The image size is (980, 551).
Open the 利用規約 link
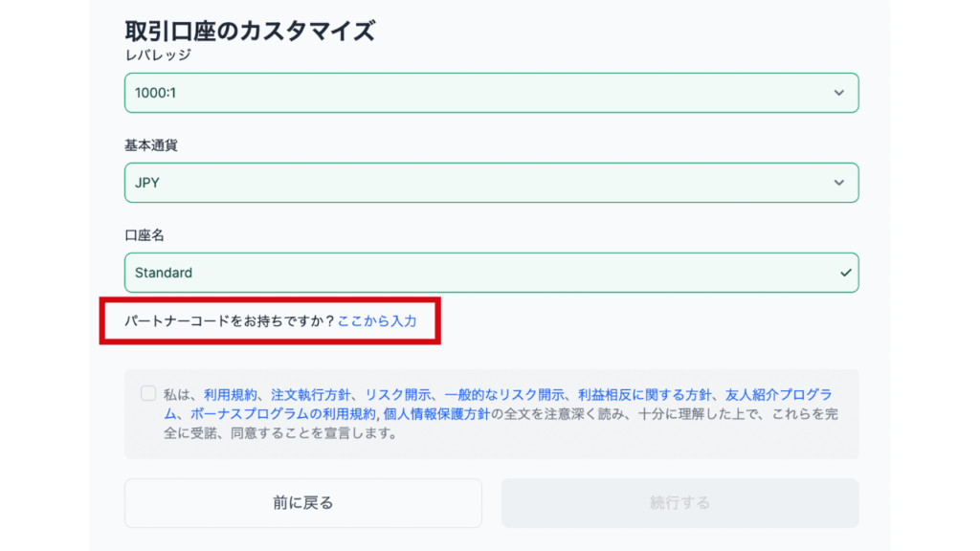231,394
